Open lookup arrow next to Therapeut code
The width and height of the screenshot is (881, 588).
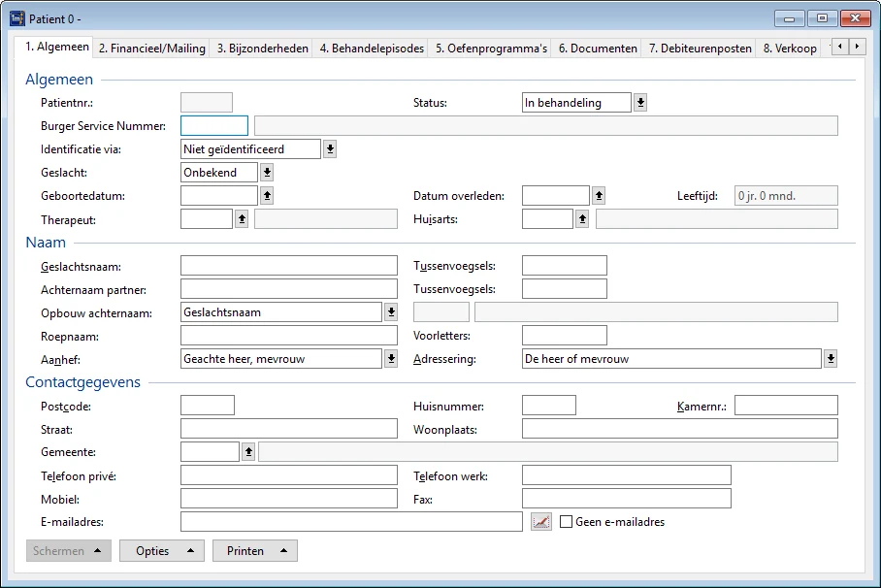tap(242, 219)
